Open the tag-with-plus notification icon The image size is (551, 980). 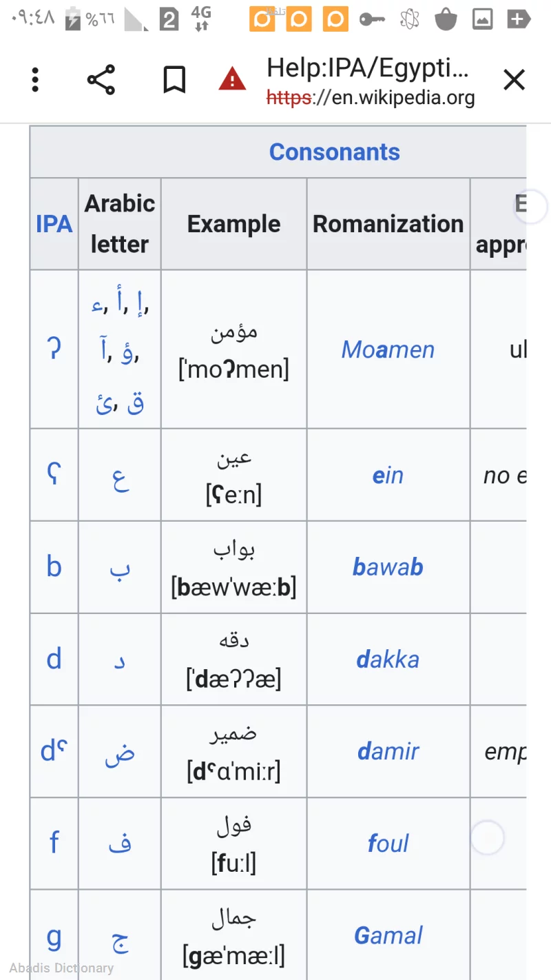pos(519,19)
